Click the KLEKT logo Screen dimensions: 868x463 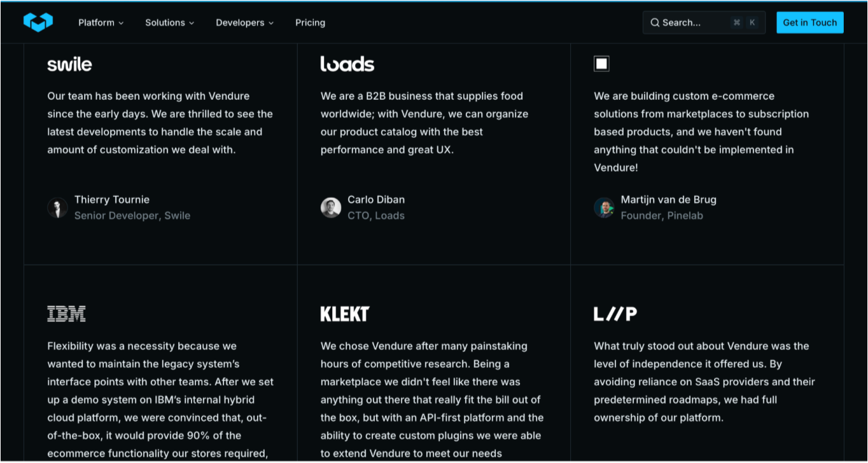tap(344, 314)
